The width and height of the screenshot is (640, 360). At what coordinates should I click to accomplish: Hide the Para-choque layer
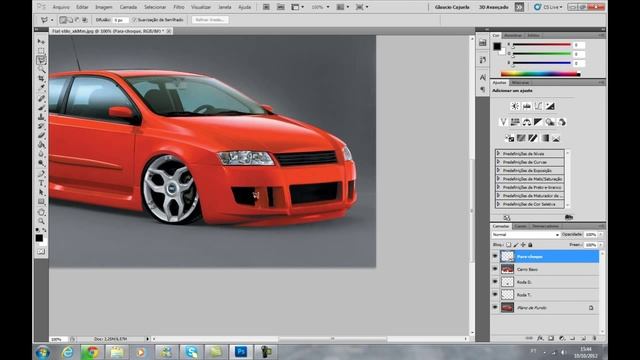click(495, 256)
